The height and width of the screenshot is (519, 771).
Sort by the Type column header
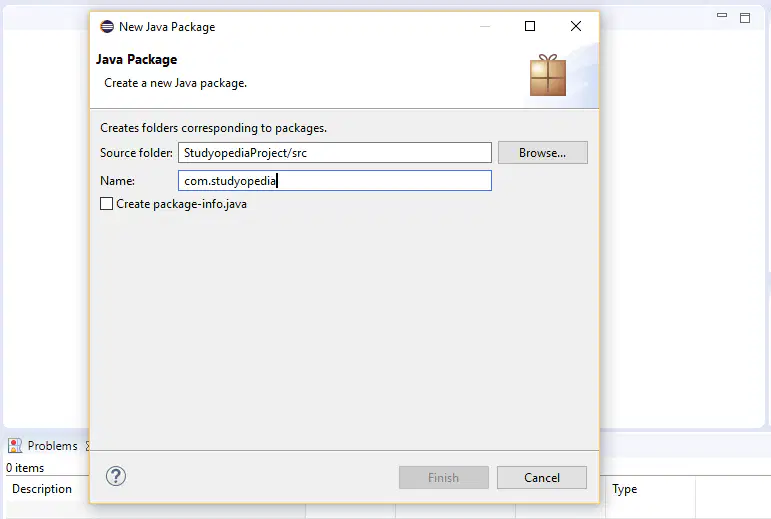coord(624,489)
